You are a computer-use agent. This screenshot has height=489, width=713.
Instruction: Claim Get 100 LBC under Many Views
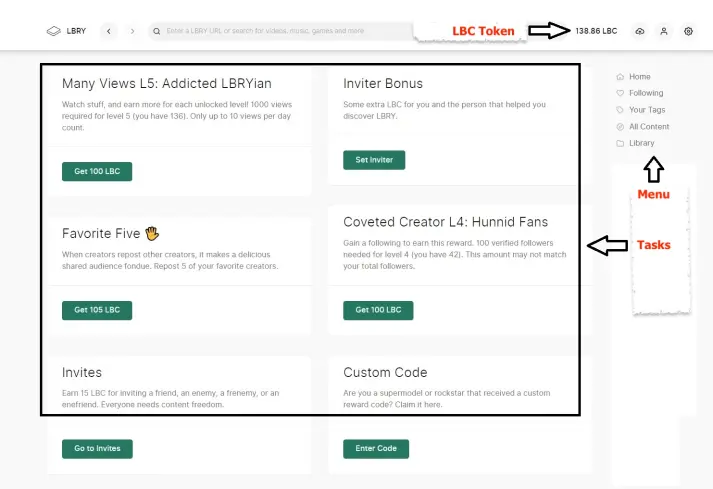[97, 171]
